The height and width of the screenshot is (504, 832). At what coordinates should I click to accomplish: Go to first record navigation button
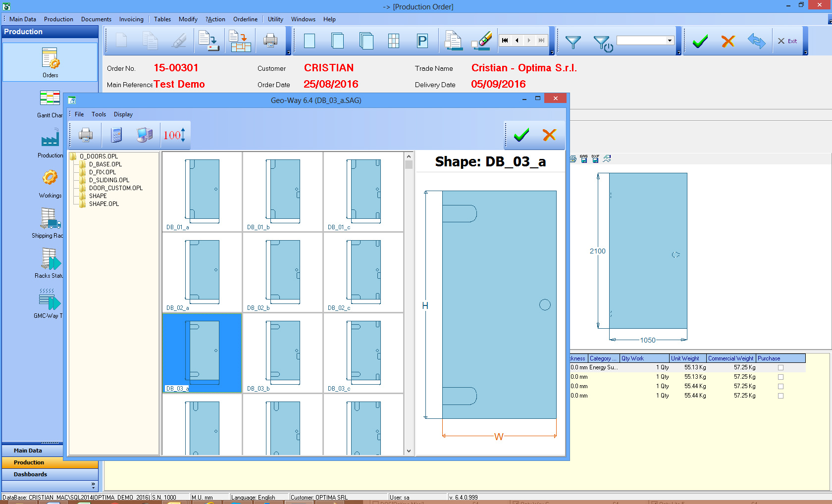pos(505,41)
